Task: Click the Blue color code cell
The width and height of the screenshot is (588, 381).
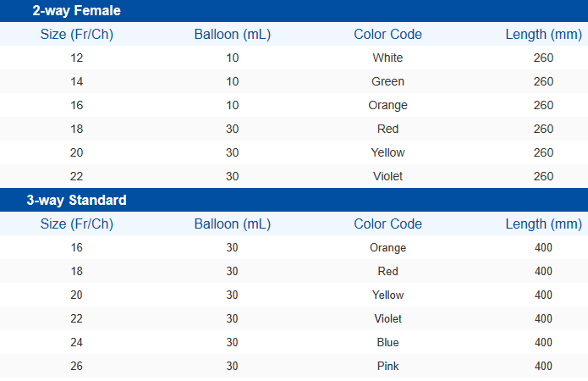Action: click(x=387, y=343)
